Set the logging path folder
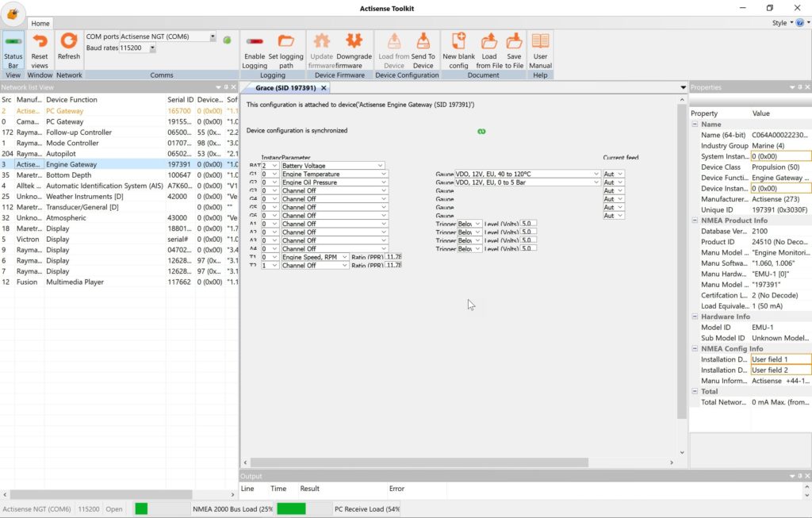The image size is (812, 518). (285, 50)
